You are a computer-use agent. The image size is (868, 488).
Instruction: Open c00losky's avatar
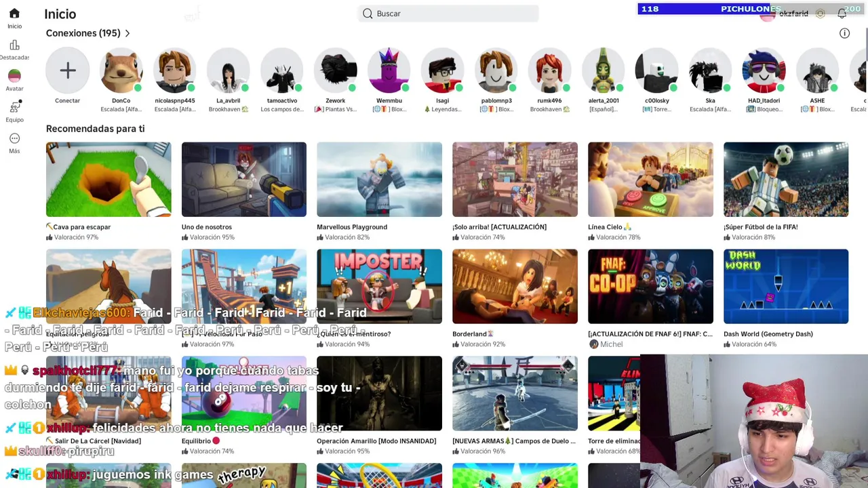point(657,70)
